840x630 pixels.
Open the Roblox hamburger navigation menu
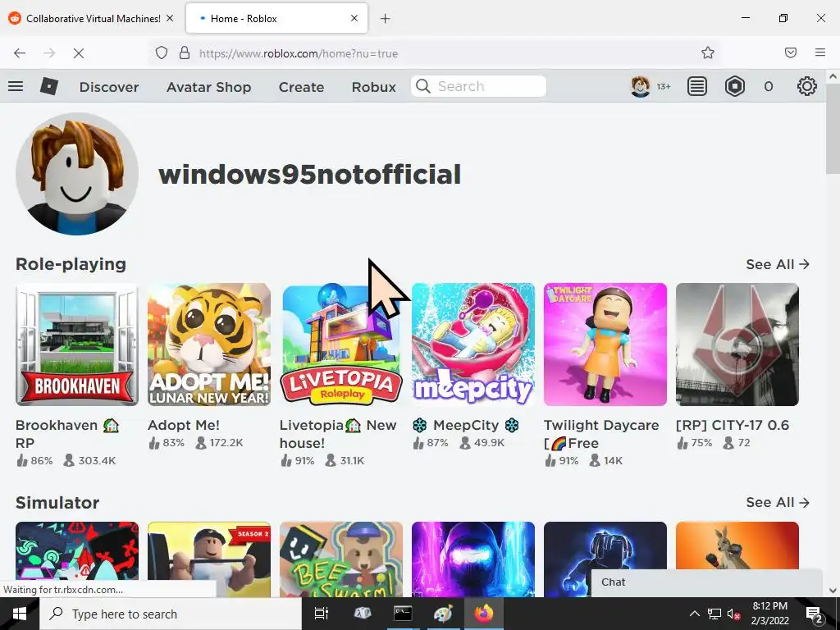(x=16, y=86)
